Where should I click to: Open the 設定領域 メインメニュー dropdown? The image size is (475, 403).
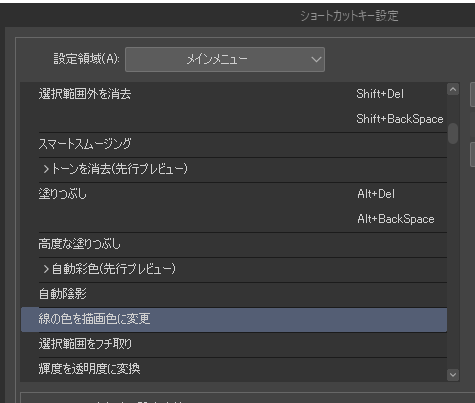coord(225,59)
